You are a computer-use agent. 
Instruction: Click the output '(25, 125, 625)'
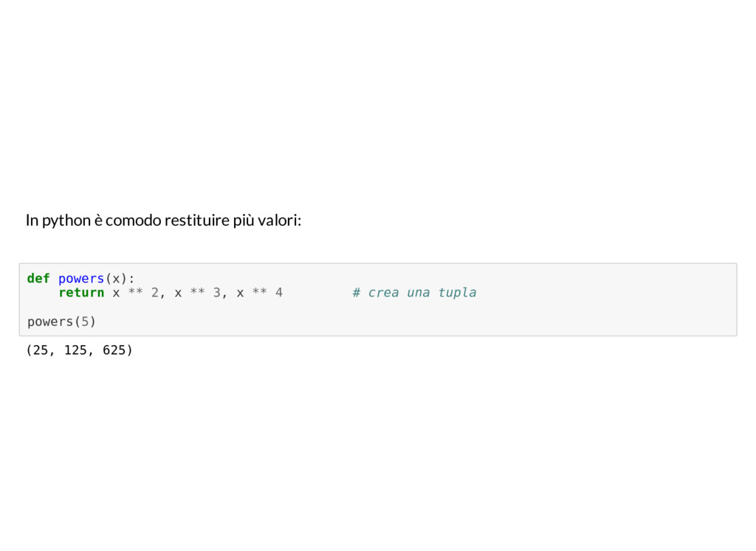[x=79, y=350]
